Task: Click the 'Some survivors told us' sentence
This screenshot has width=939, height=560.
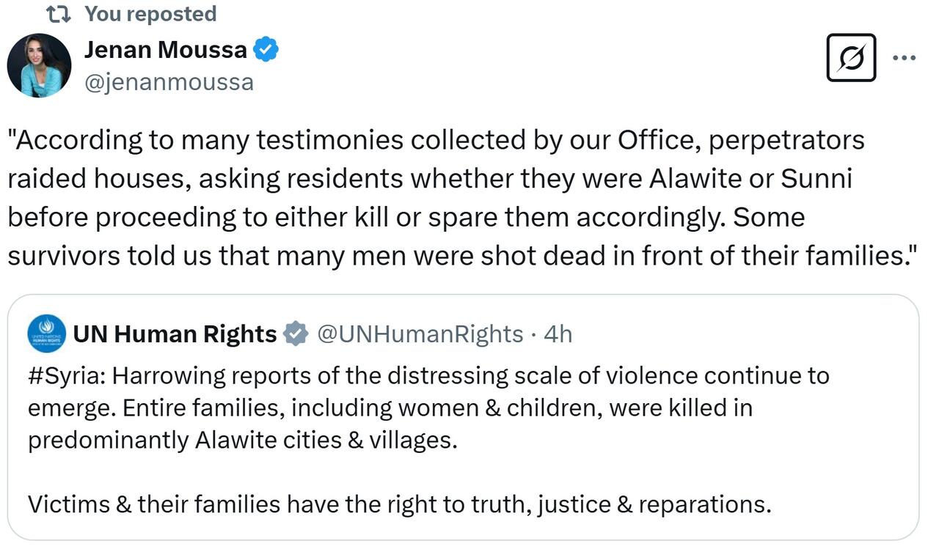Action: click(x=462, y=255)
